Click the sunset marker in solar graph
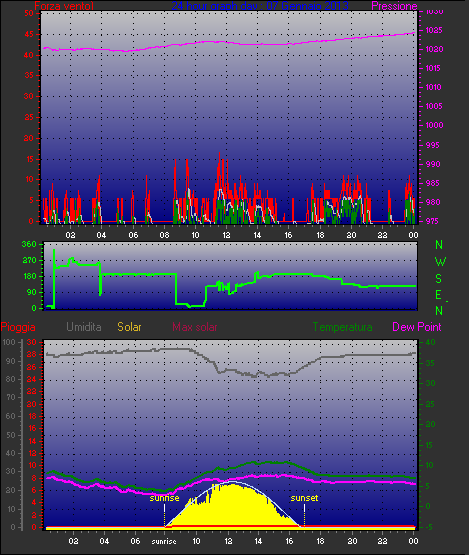The image size is (469, 555). (x=304, y=498)
